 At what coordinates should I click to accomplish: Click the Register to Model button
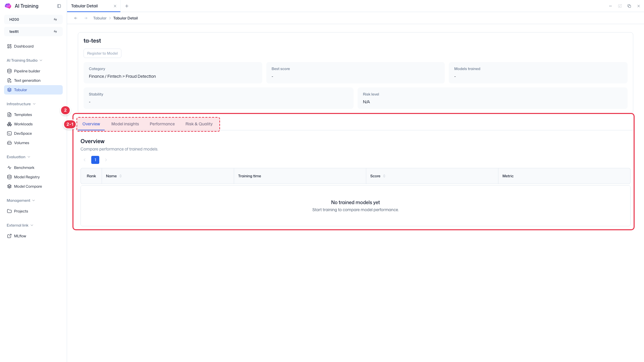point(102,53)
